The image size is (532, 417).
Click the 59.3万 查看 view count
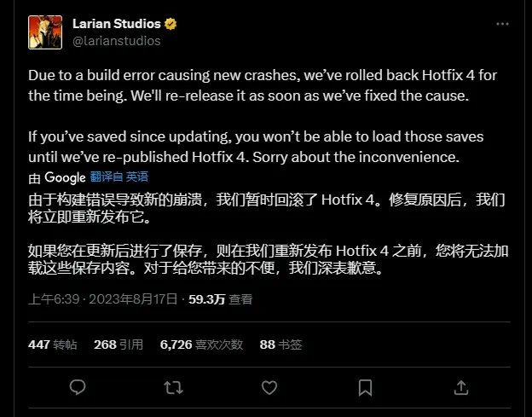tap(221, 299)
